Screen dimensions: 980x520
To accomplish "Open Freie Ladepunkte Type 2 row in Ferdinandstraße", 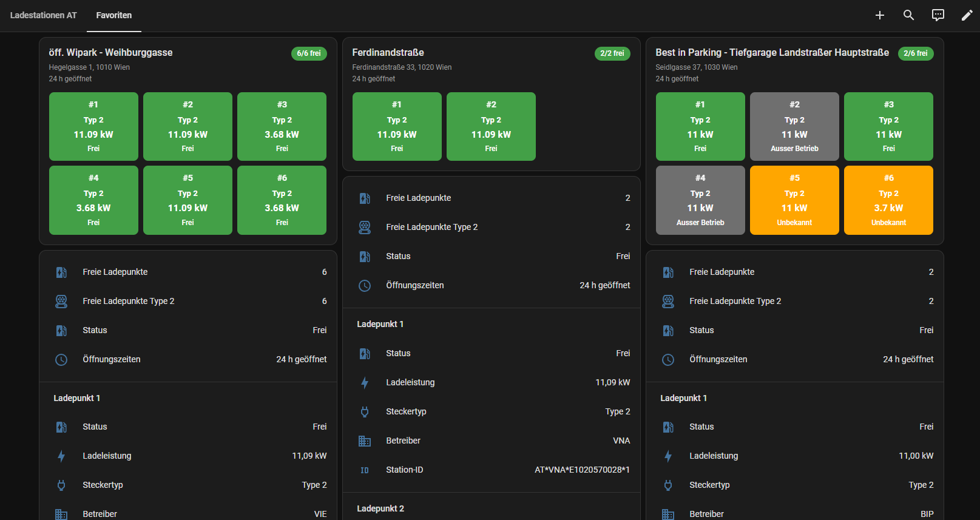I will pos(492,227).
